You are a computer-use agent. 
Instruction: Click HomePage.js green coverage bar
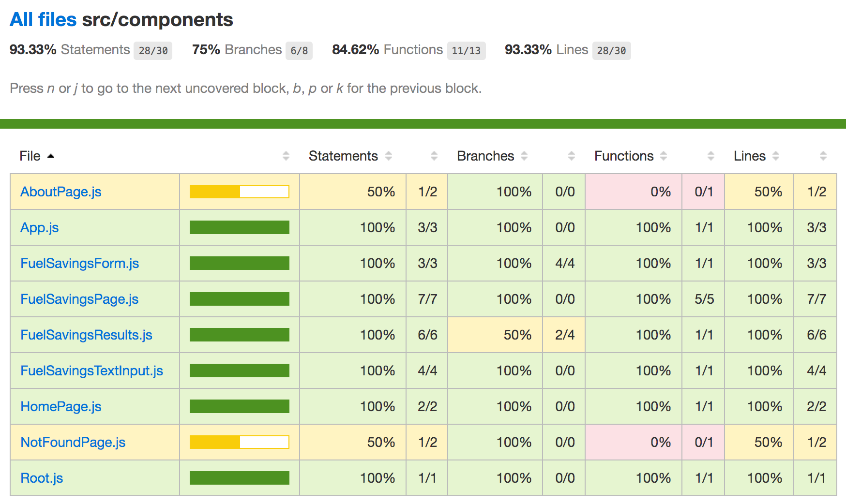pyautogui.click(x=240, y=407)
